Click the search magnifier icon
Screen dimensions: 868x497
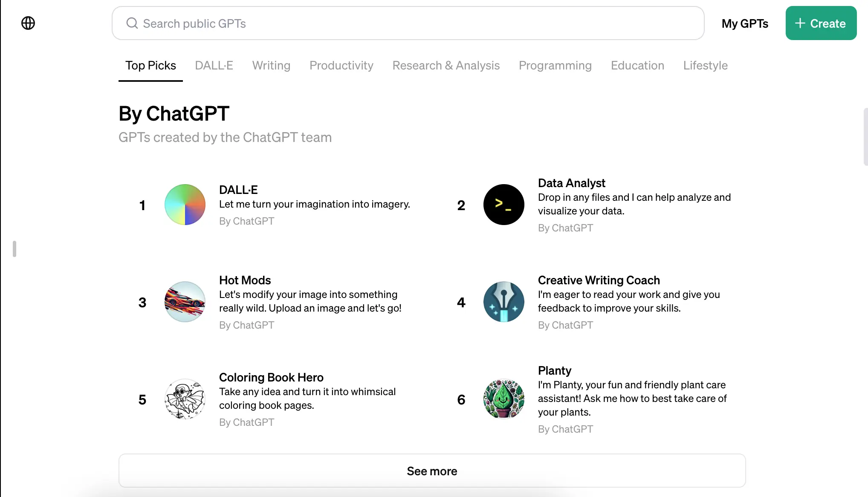pyautogui.click(x=132, y=23)
